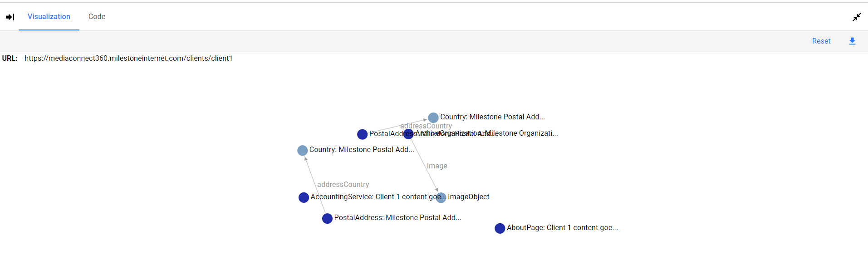Download the graph visualization
The height and width of the screenshot is (270, 868).
pos(852,41)
